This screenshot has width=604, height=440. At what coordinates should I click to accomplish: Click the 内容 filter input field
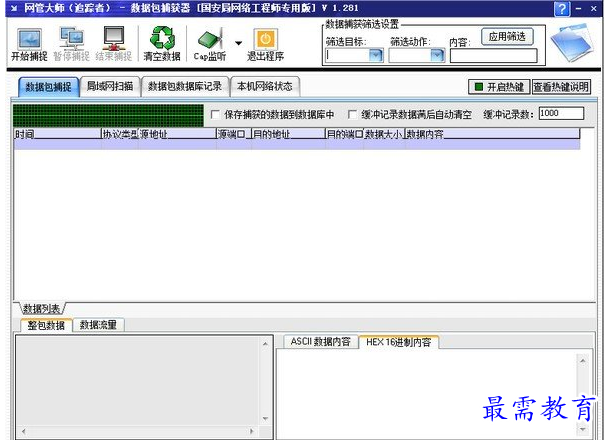[493, 56]
